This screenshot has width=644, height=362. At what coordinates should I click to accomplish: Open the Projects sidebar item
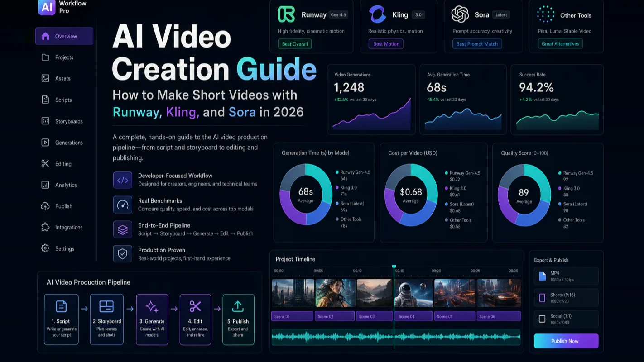coord(64,57)
